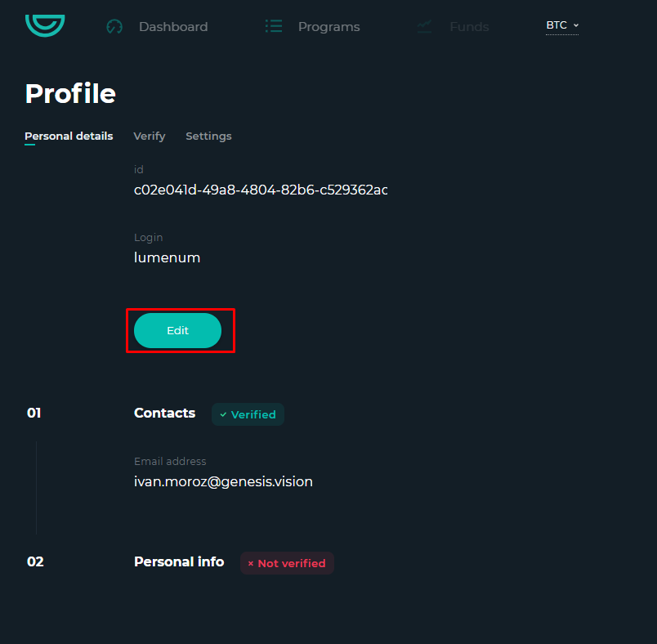Go to the Programs page
The image size is (657, 644).
[329, 27]
